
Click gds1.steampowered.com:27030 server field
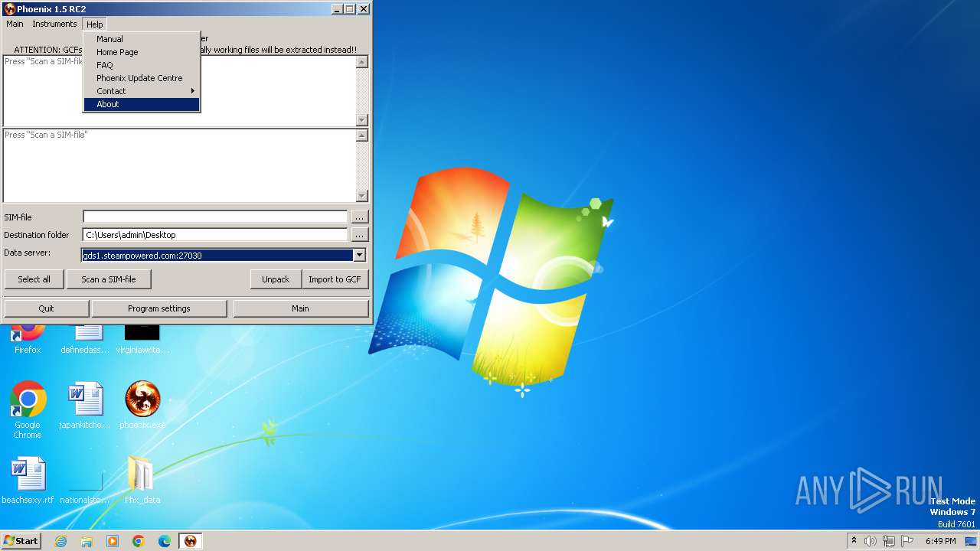(217, 256)
